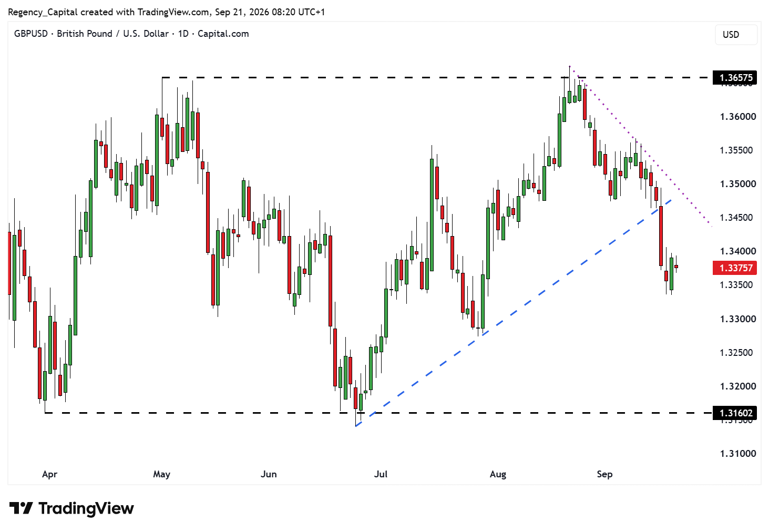Click the 1.32500 price axis label
This screenshot has width=769, height=532.
click(736, 353)
